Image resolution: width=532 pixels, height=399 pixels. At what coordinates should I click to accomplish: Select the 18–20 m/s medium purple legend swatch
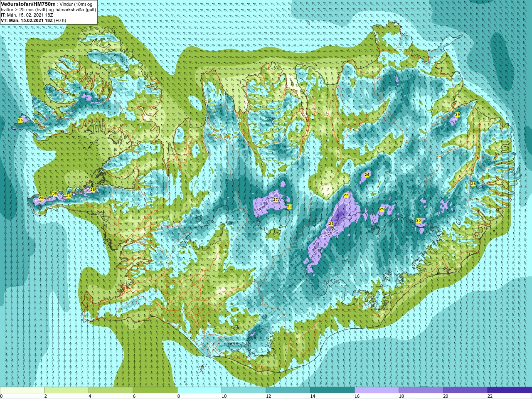click(x=421, y=390)
